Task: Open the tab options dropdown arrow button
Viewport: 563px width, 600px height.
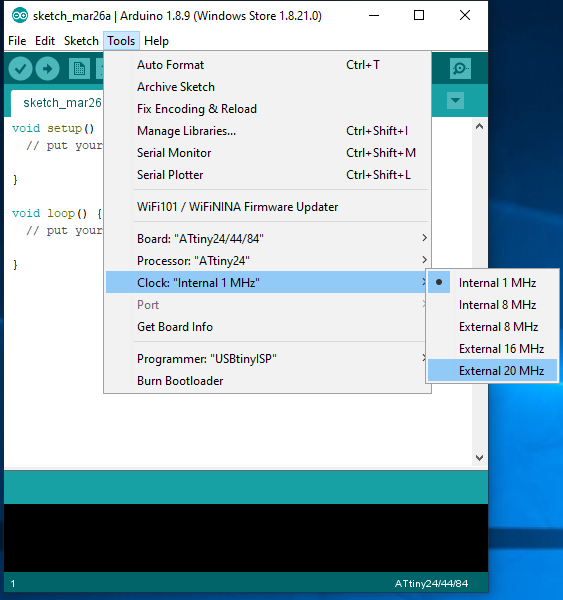Action: (x=455, y=101)
